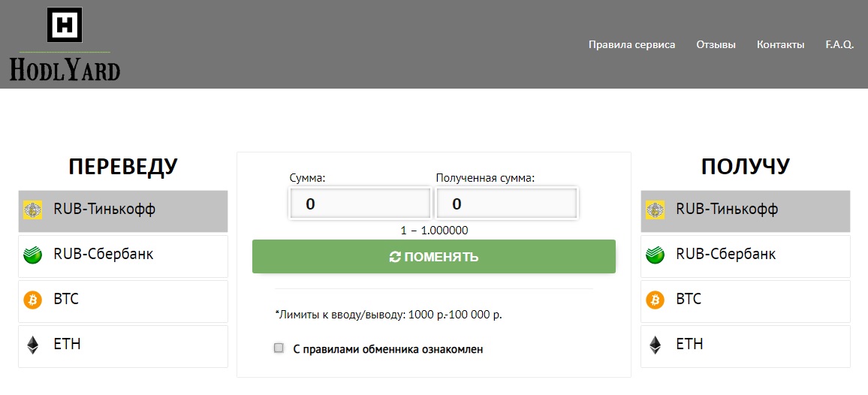Viewport: 868px width, 395px height.
Task: Click the Ethereum icon under ПОЛУЧУ
Action: tap(656, 345)
